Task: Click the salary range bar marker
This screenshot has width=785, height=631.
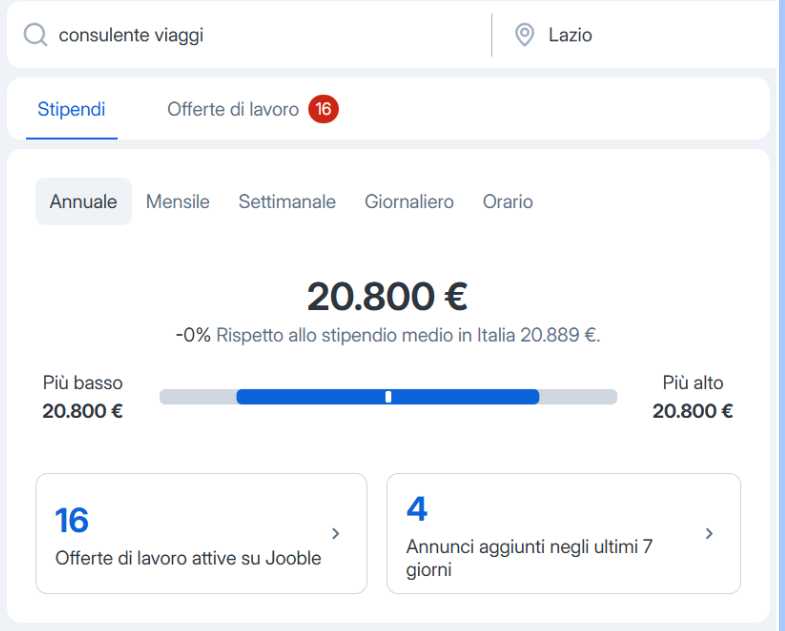Action: click(388, 397)
